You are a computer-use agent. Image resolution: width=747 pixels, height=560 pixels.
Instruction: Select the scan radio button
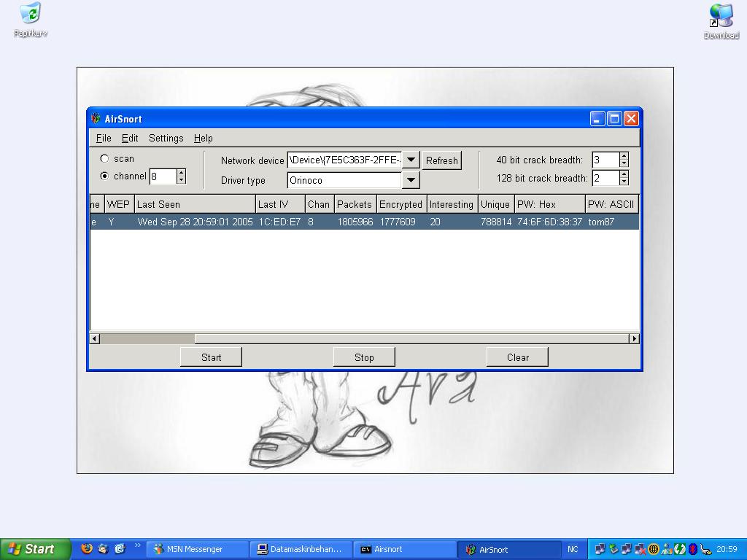click(104, 158)
